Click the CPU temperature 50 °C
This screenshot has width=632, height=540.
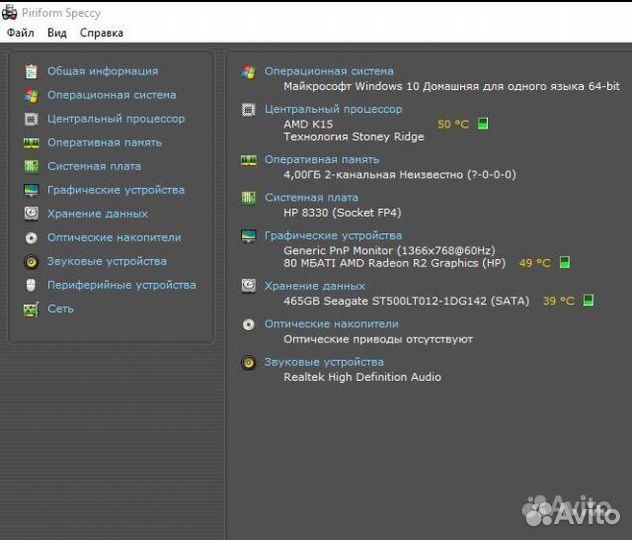[x=453, y=124]
